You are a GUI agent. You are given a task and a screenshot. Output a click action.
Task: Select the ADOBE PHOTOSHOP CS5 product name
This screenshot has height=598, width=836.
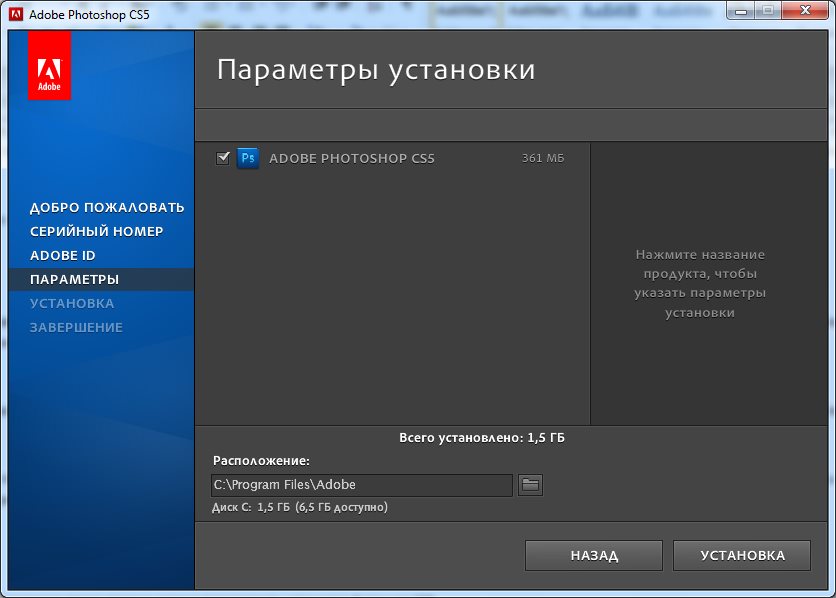click(352, 158)
